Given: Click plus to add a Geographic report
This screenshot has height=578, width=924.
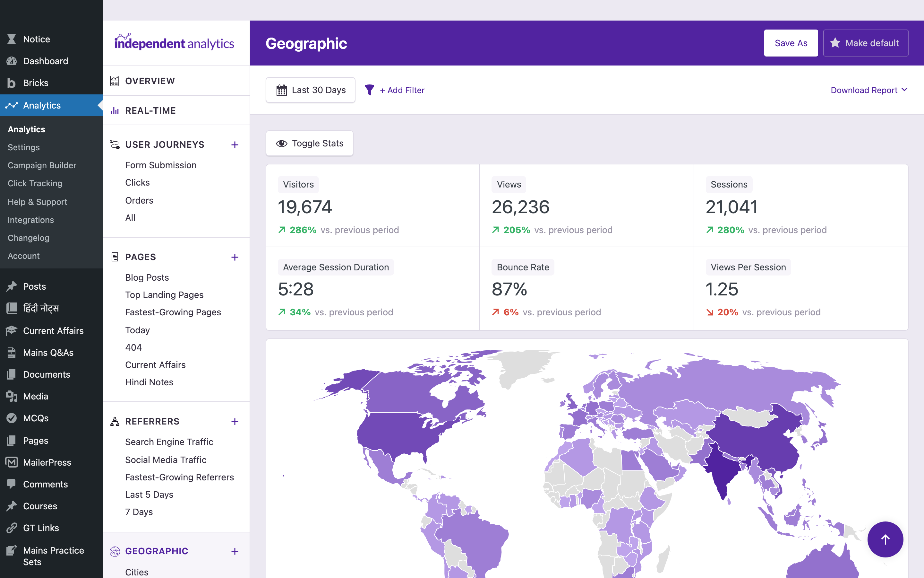Looking at the screenshot, I should pyautogui.click(x=235, y=551).
